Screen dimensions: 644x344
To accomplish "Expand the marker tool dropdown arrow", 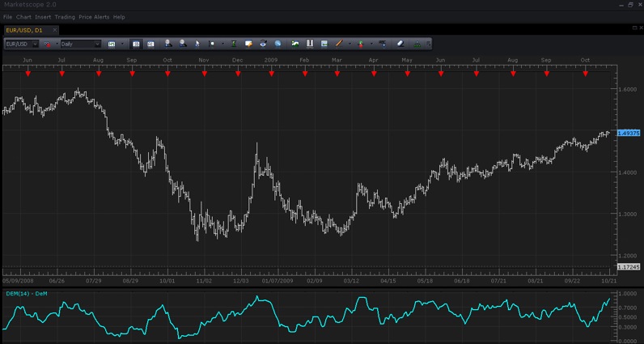I will (222, 44).
